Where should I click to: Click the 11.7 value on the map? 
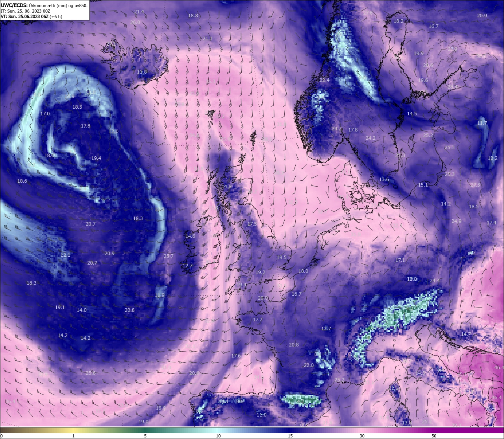click(x=482, y=123)
